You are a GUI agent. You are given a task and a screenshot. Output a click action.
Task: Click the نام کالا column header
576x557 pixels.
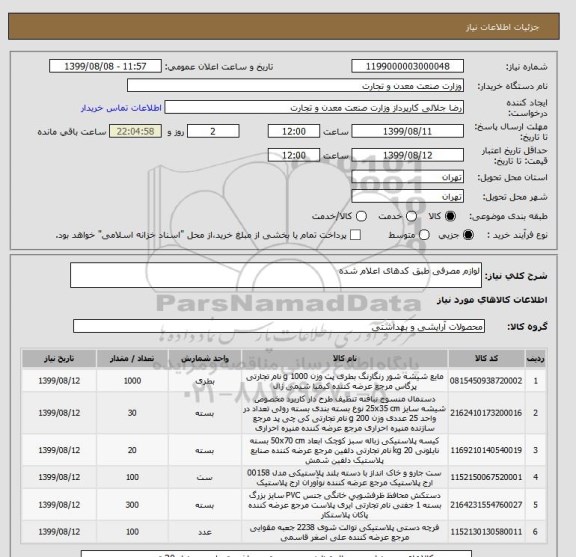[x=345, y=359]
